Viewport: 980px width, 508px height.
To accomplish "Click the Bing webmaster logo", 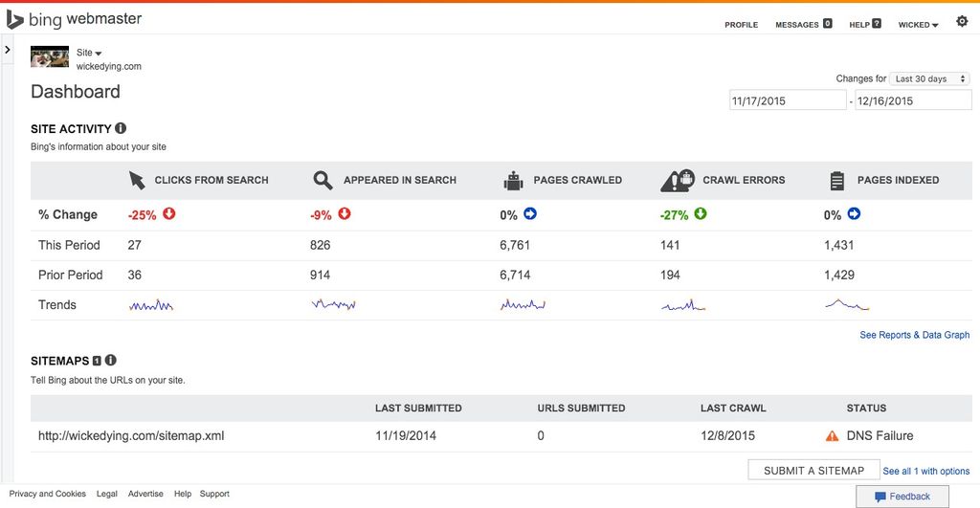I will (x=74, y=19).
